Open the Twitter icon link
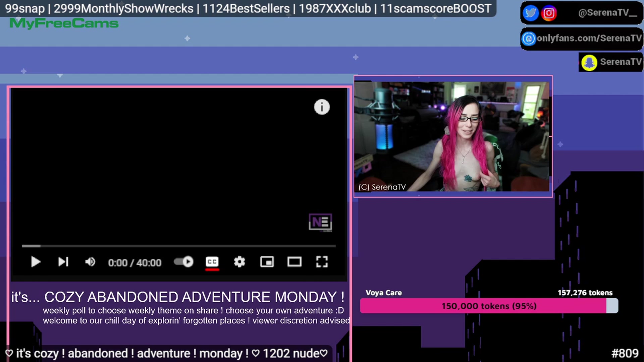Screen dimensions: 644x362 (531, 13)
